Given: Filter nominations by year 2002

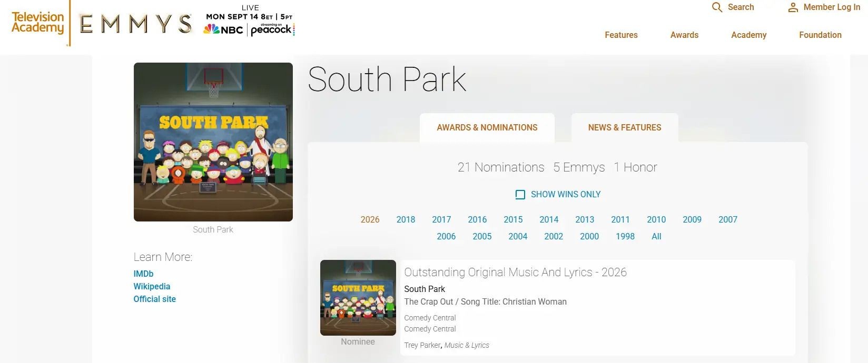Looking at the screenshot, I should pos(554,236).
